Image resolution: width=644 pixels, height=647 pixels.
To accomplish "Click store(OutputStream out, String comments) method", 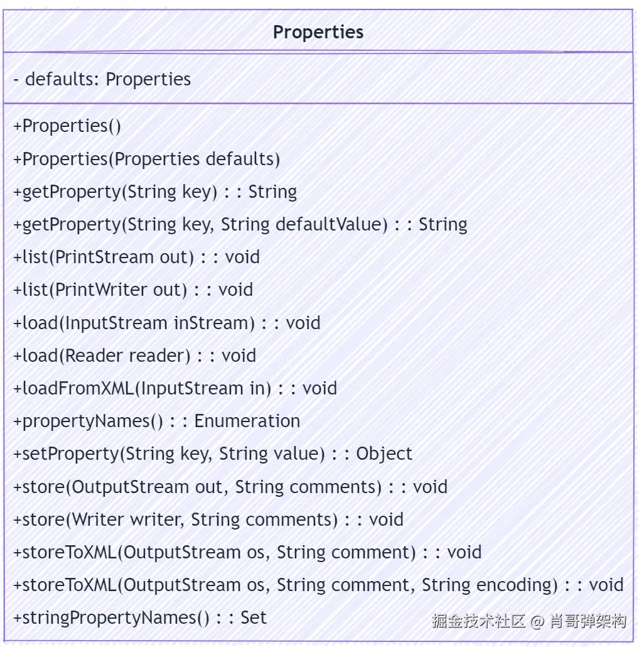I will pyautogui.click(x=230, y=487).
